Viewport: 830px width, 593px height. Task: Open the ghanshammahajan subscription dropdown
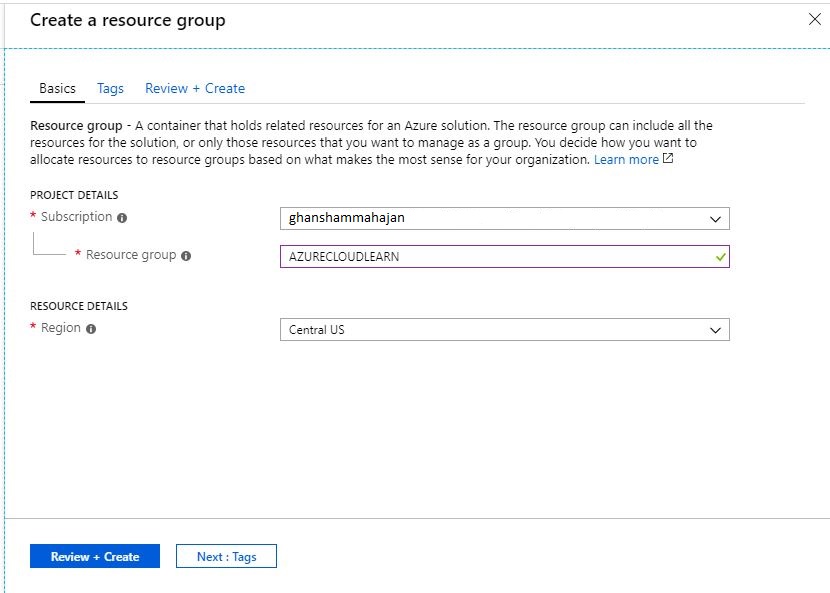tap(500, 218)
